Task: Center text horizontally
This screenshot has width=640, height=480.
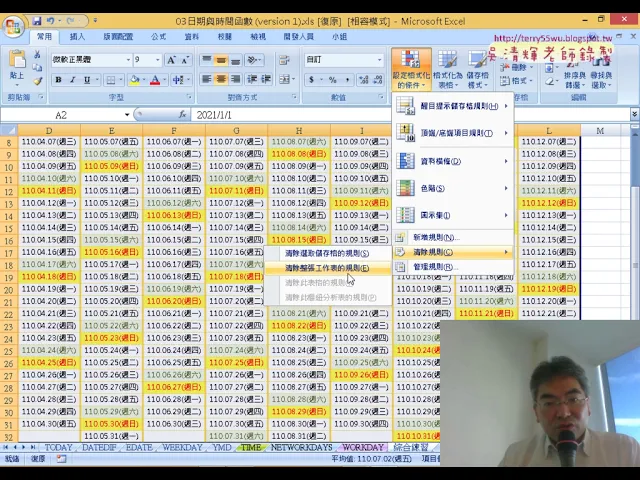Action: [221, 79]
